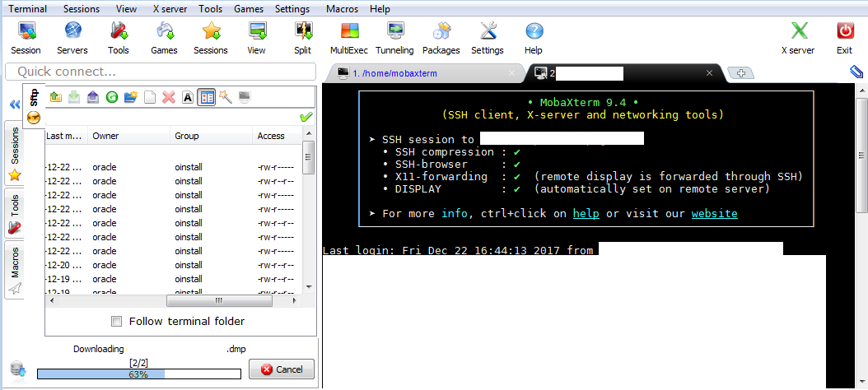This screenshot has width=868, height=390.
Task: Click the download progress bar at 63%
Action: point(139,374)
